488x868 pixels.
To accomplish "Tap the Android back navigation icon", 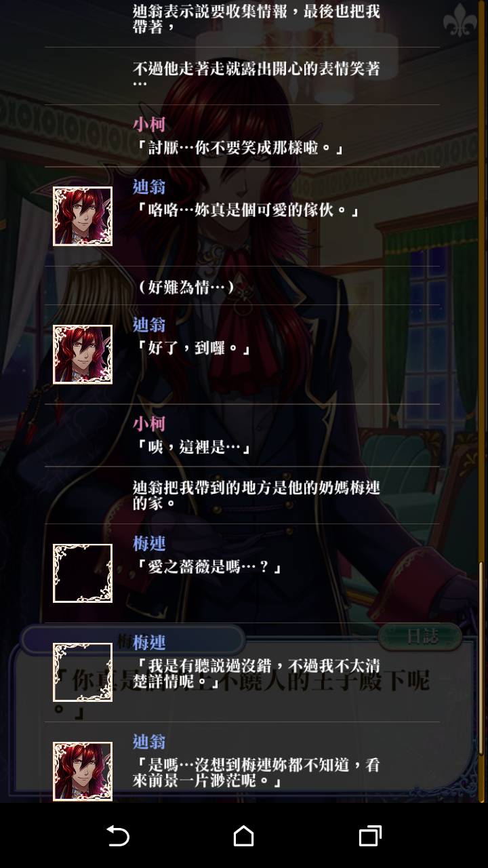I will click(x=118, y=835).
